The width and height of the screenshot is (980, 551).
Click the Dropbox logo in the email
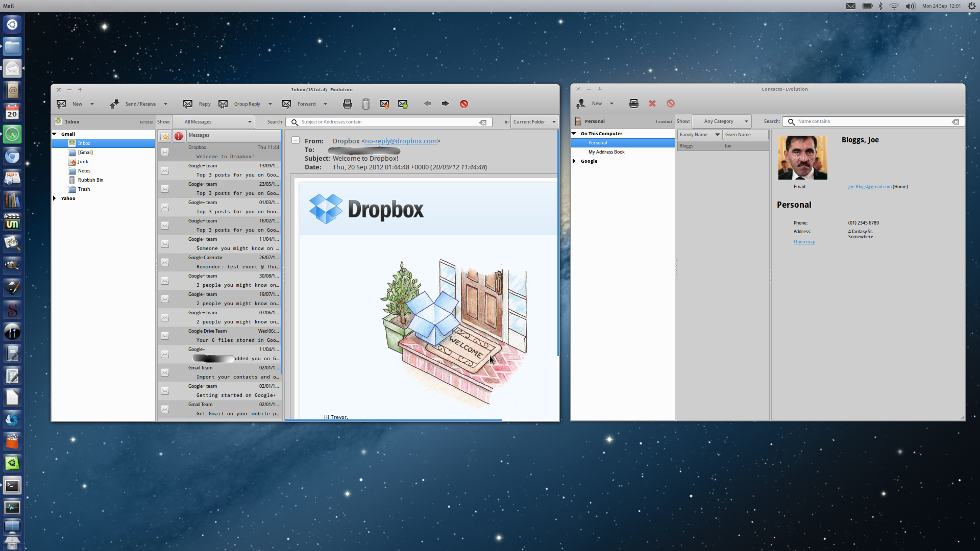(x=366, y=209)
